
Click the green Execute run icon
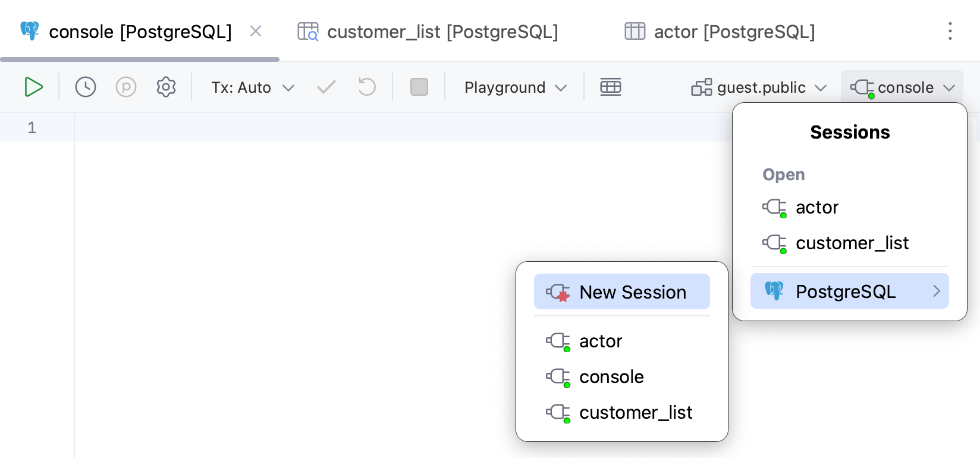[x=33, y=87]
